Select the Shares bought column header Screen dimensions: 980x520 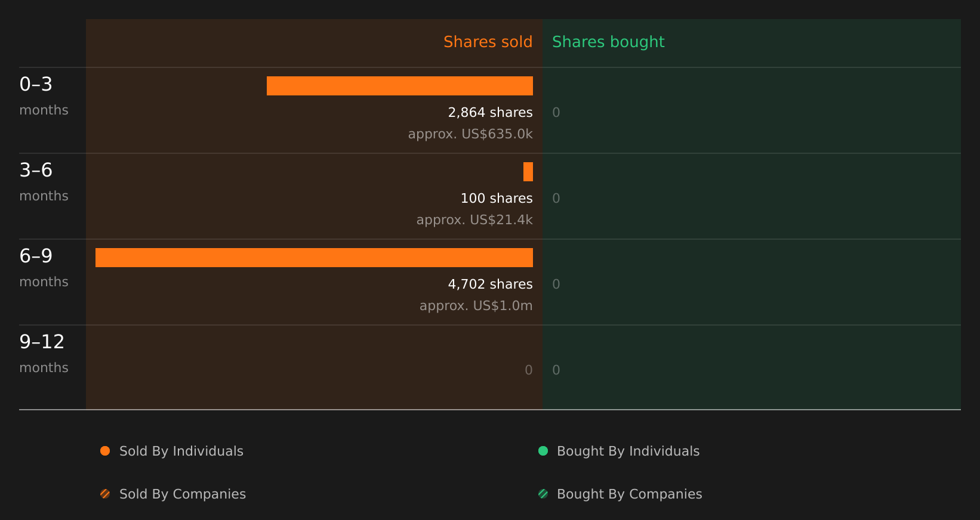608,42
